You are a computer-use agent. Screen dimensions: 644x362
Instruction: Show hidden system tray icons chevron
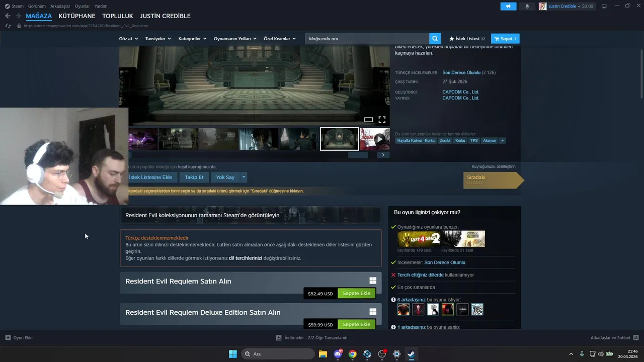[571, 354]
